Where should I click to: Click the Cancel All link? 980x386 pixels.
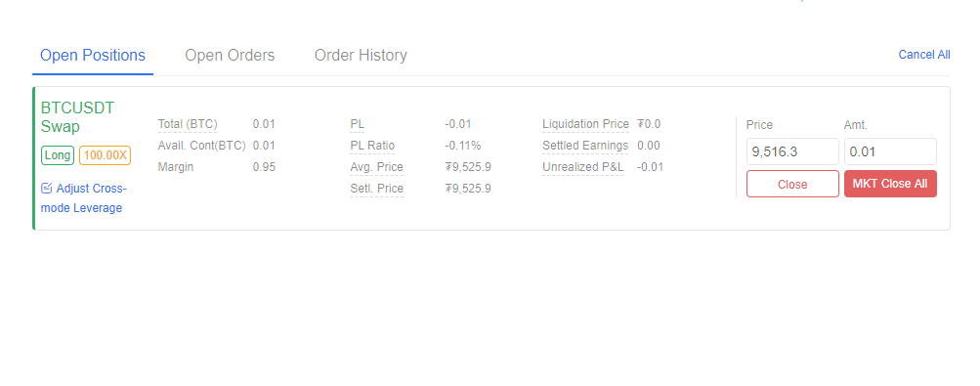click(924, 55)
